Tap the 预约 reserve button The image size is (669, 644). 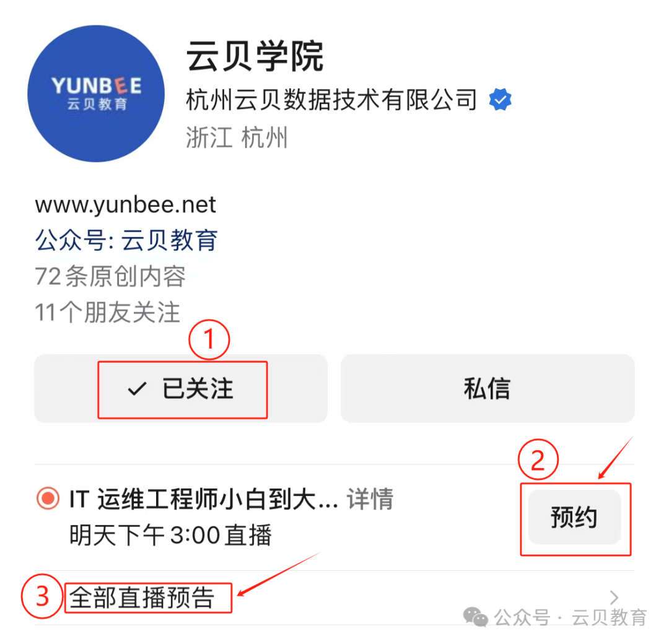point(574,517)
